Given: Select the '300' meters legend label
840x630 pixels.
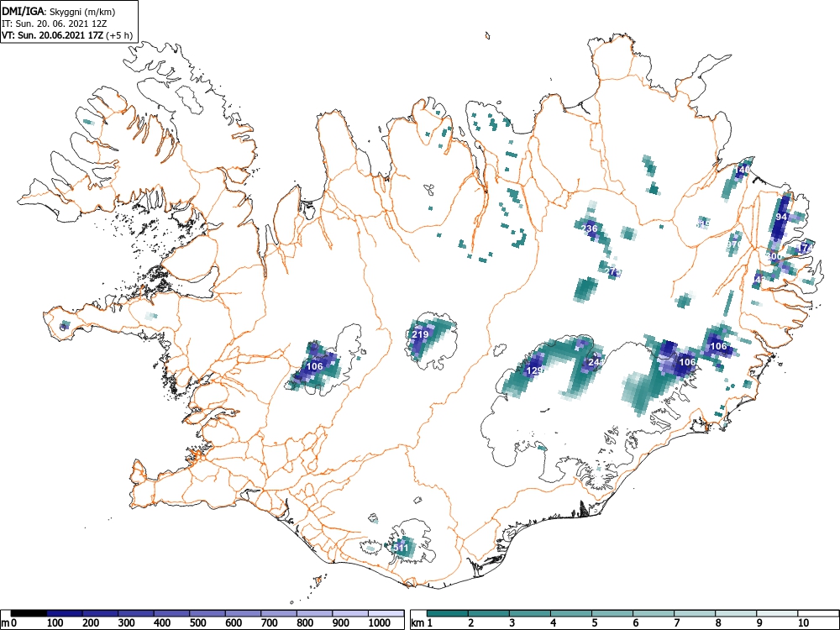Looking at the screenshot, I should (x=127, y=623).
